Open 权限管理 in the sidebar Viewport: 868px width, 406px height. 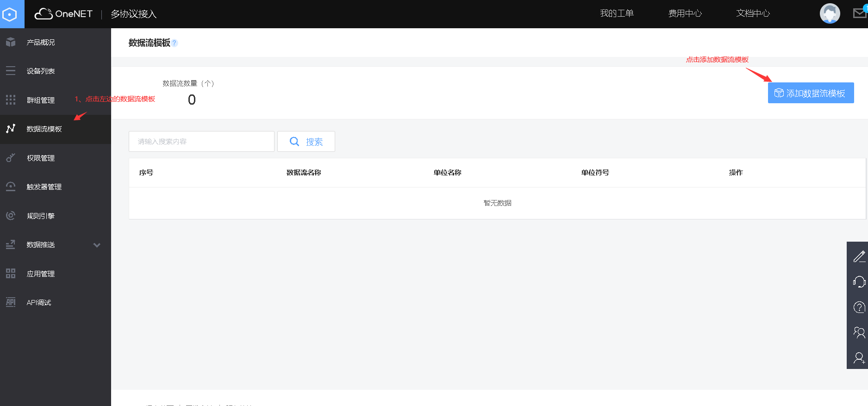pyautogui.click(x=41, y=158)
